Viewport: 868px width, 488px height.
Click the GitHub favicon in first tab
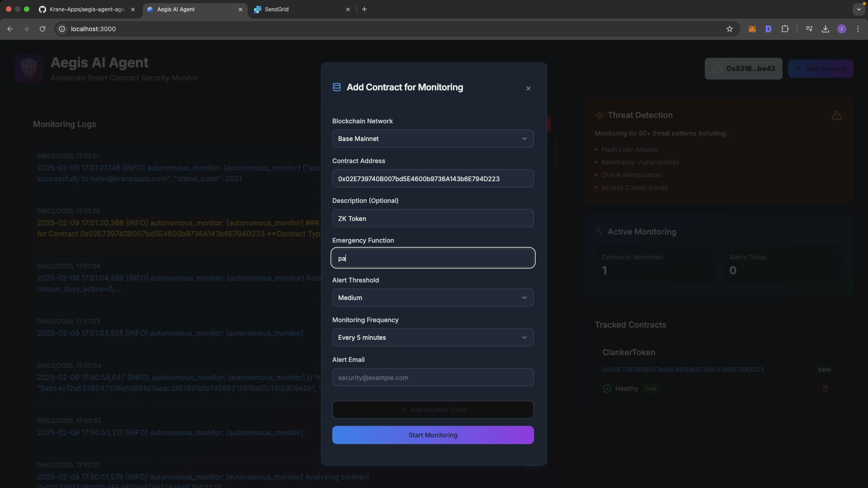[x=42, y=9]
